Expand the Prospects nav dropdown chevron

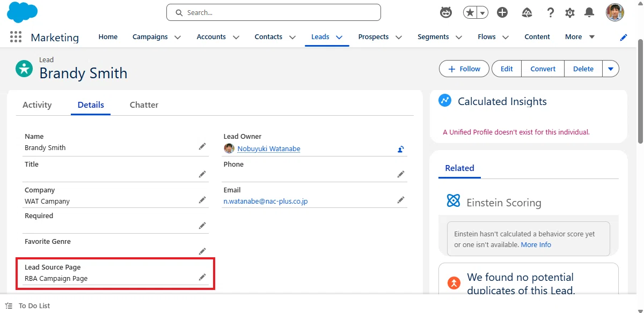coord(399,37)
